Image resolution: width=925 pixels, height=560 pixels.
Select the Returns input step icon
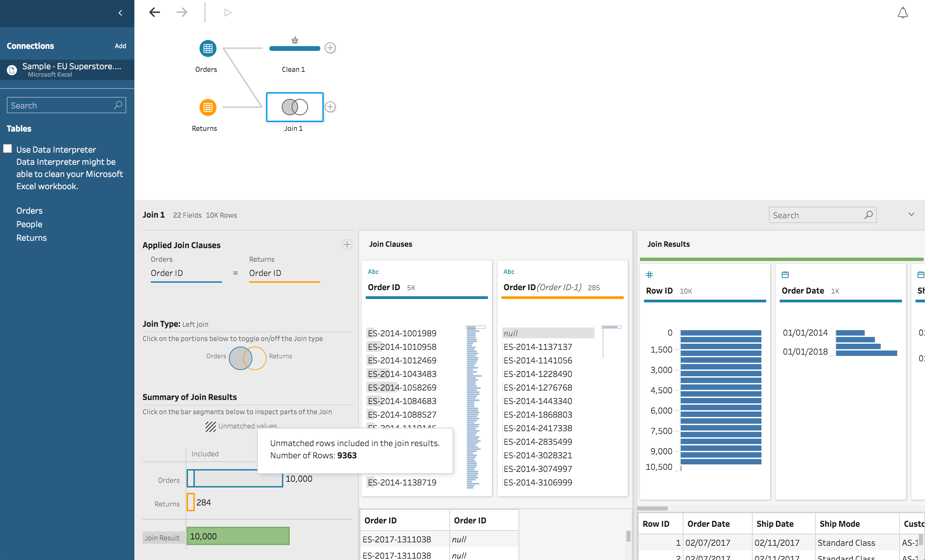click(x=208, y=108)
